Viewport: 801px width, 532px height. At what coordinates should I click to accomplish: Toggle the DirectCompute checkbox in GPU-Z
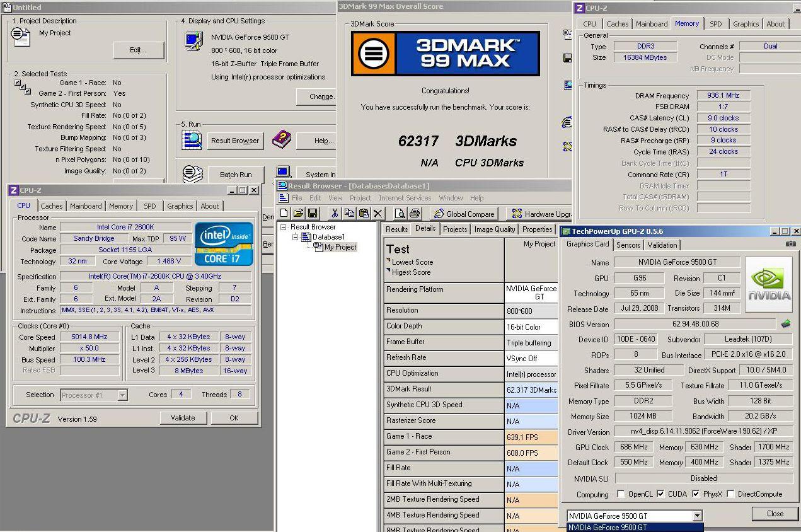(731, 494)
